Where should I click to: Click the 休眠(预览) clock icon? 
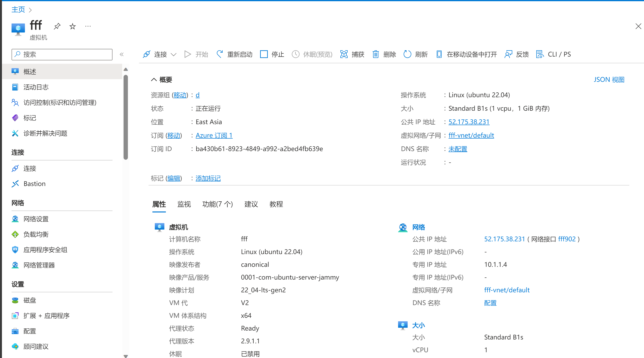pyautogui.click(x=295, y=54)
